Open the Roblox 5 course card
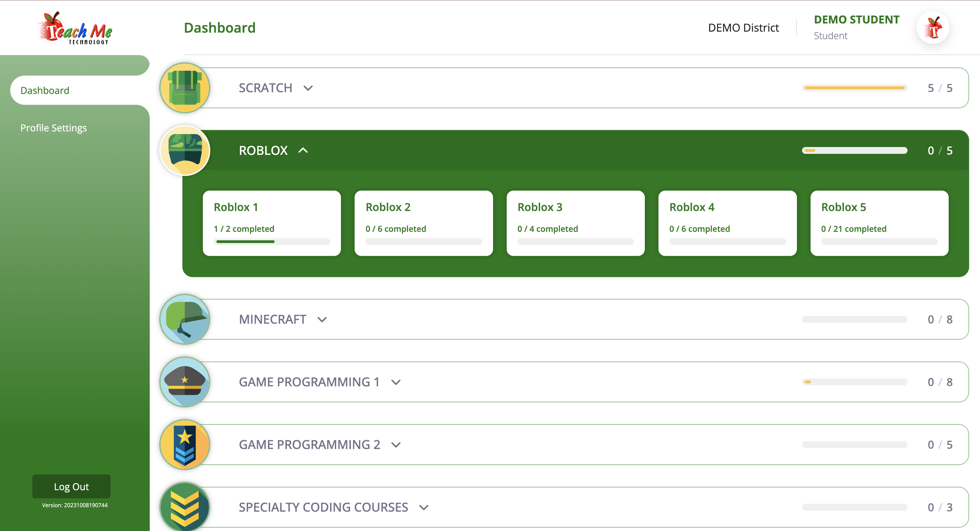Screen dimensions: 980x531 [x=879, y=223]
